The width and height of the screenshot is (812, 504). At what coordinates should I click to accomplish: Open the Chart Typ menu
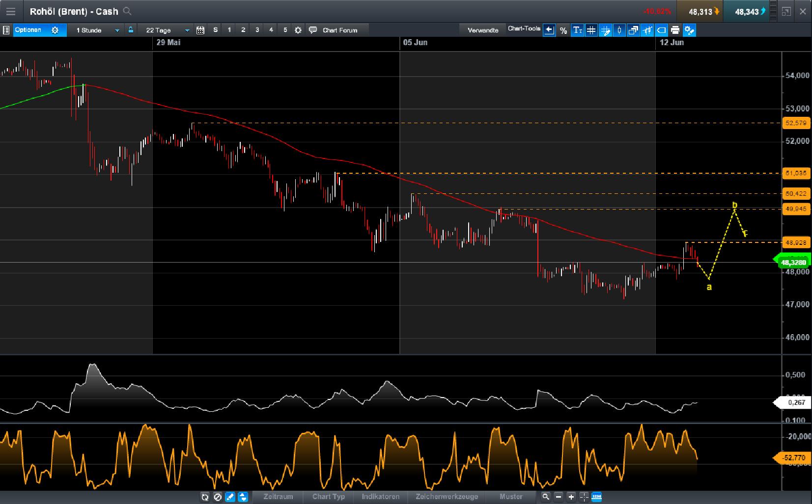(x=329, y=497)
